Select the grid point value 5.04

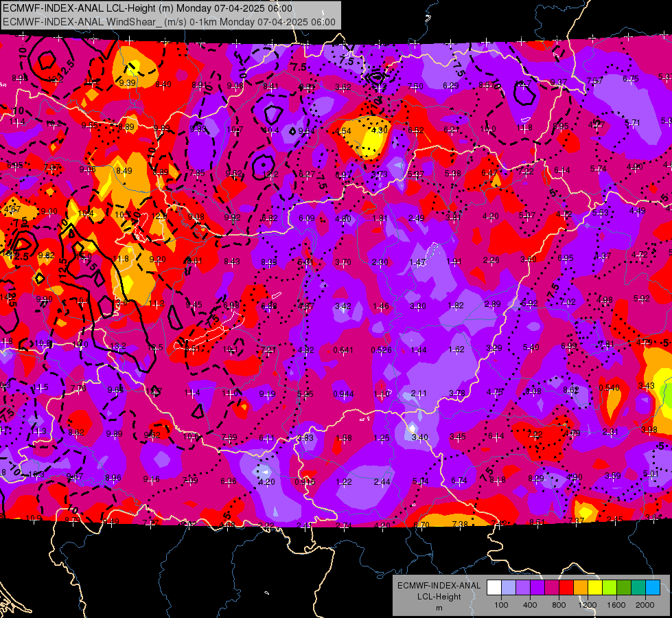pos(420,481)
